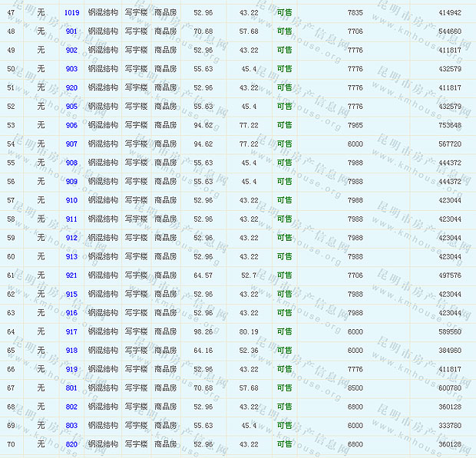Image resolution: width=476 pixels, height=458 pixels.
Task: Open room 920 link
Action: [x=71, y=88]
